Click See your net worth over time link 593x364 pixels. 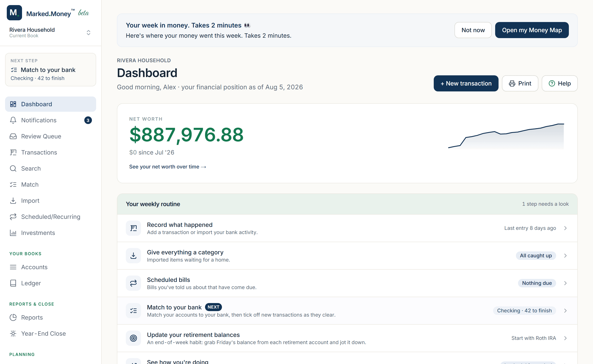[167, 167]
